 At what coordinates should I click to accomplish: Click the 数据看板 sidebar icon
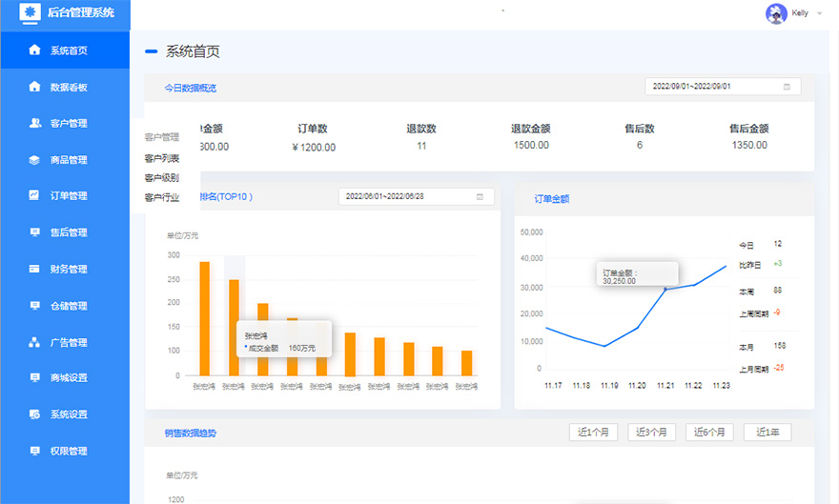coord(35,87)
